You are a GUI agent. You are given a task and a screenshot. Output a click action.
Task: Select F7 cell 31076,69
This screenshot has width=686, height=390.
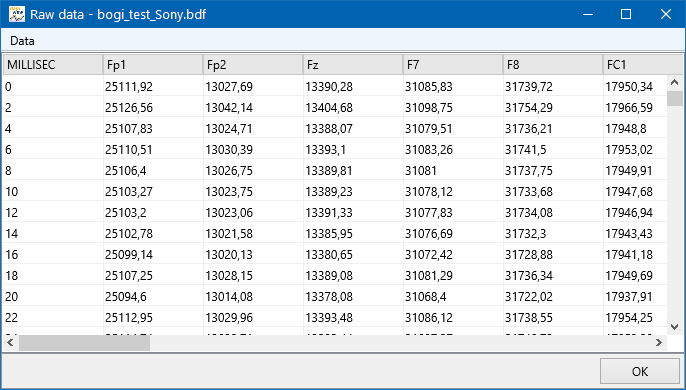pos(453,234)
